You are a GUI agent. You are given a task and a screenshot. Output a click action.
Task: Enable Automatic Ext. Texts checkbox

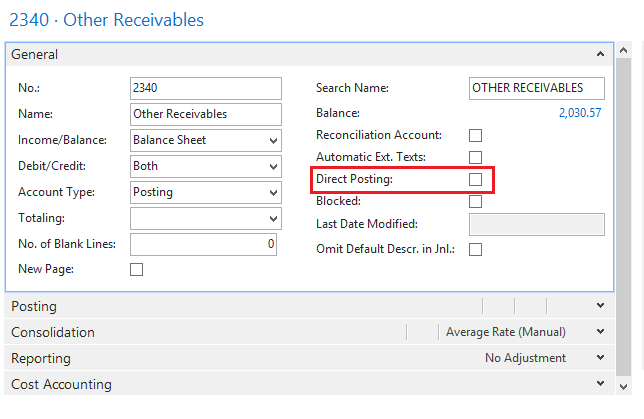click(x=476, y=157)
